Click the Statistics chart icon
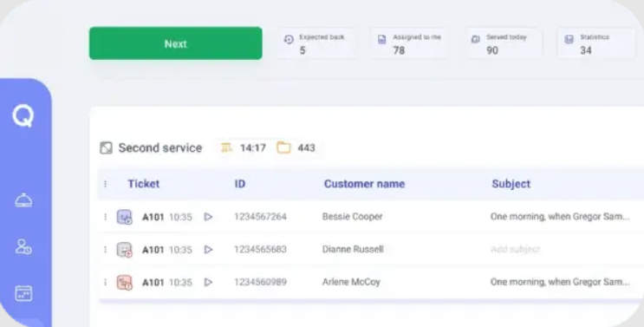 pyautogui.click(x=569, y=39)
